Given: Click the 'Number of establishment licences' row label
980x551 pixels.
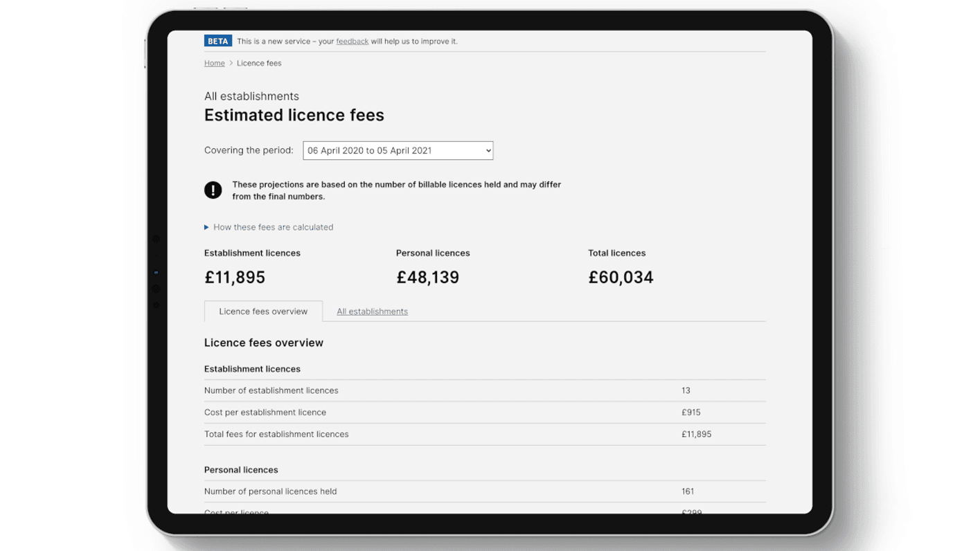Looking at the screenshot, I should pyautogui.click(x=271, y=390).
